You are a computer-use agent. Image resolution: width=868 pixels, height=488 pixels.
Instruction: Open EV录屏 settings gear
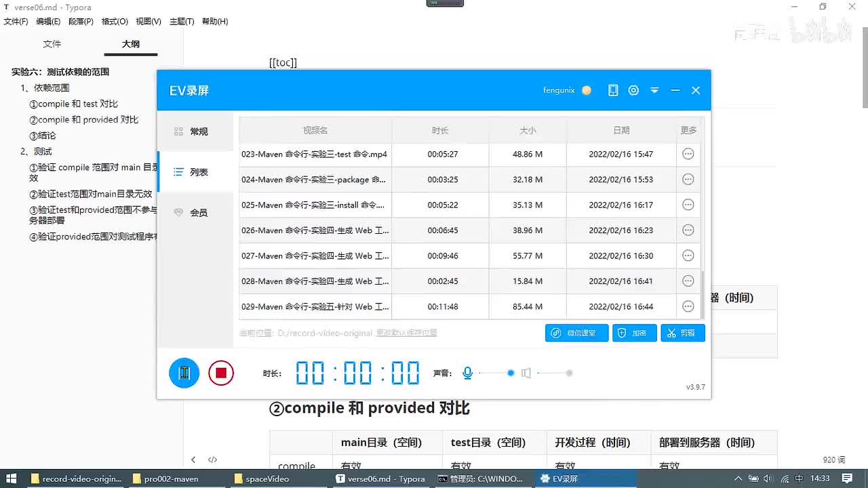(633, 90)
